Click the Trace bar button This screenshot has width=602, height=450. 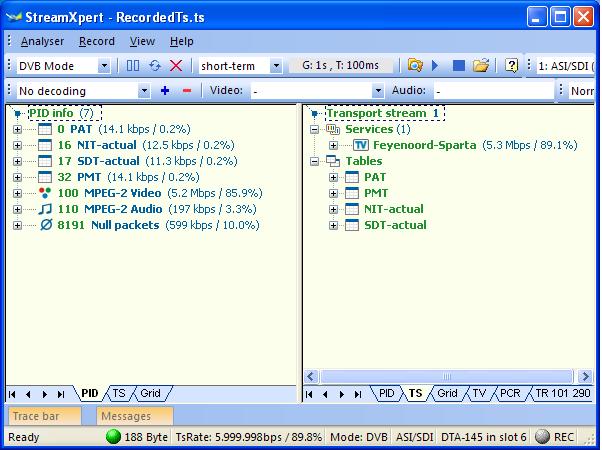point(36,416)
